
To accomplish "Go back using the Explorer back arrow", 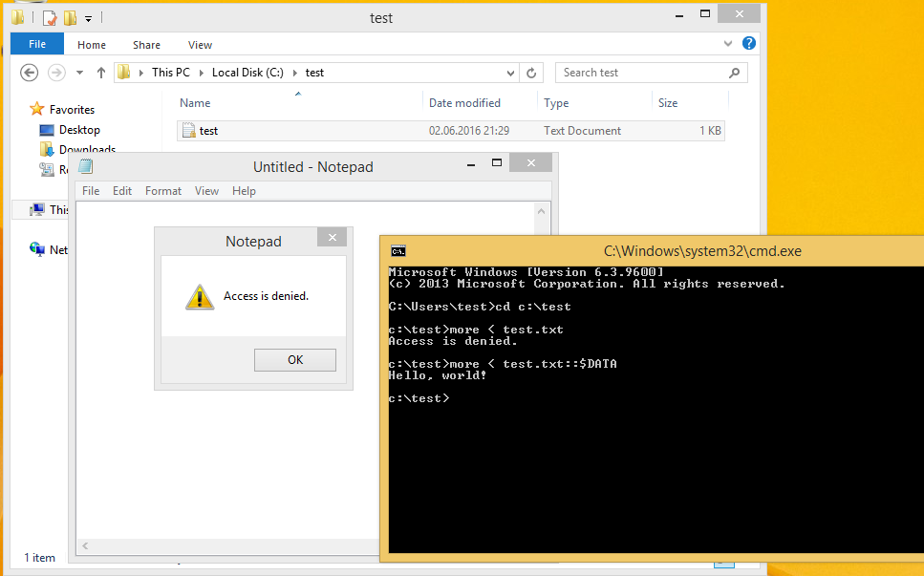I will coord(29,73).
